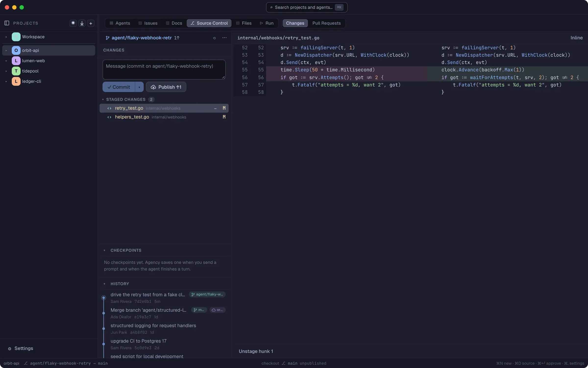
Task: Click the agent/flaky-w… branch tag in History
Action: click(x=207, y=294)
